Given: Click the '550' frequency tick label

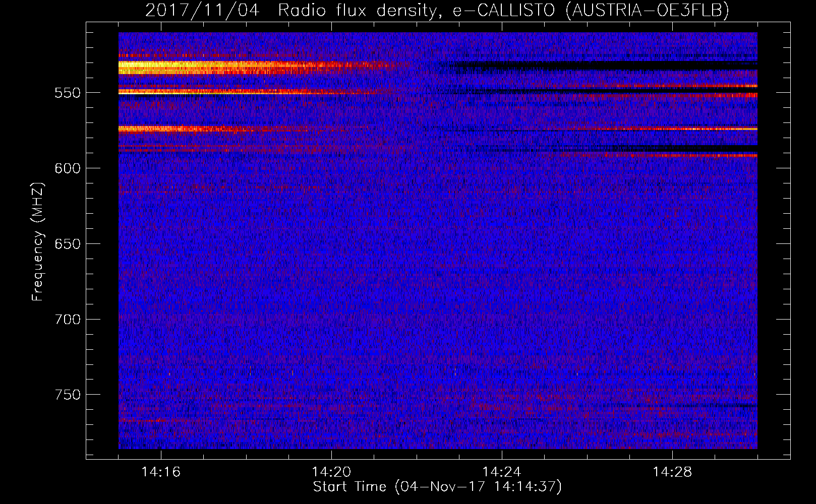Looking at the screenshot, I should 68,93.
